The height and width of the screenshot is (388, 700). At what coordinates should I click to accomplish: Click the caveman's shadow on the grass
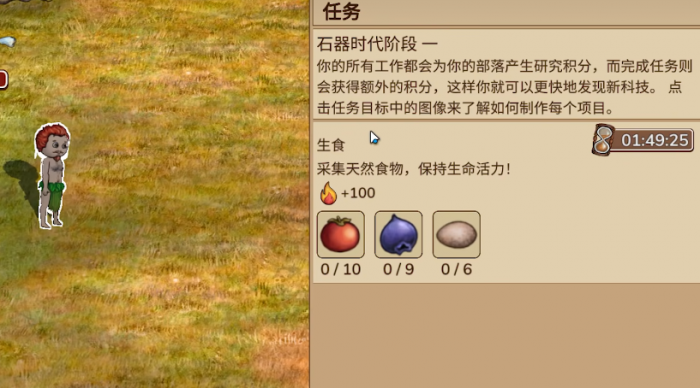coord(21,181)
